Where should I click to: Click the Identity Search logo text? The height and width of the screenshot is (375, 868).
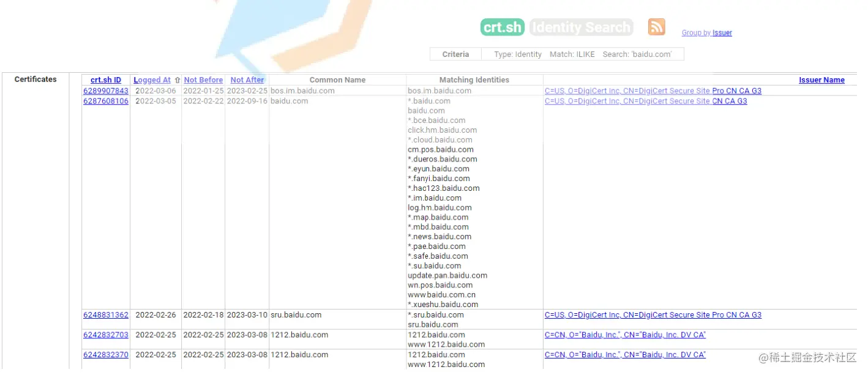581,28
